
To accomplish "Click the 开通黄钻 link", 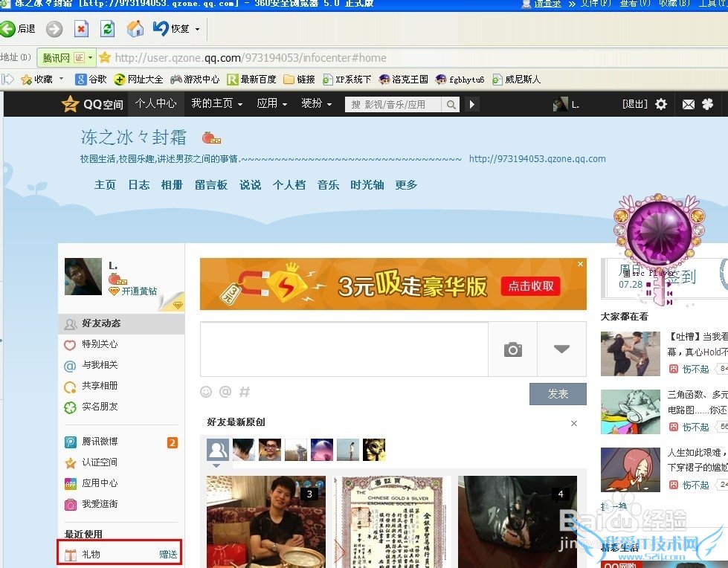I will pyautogui.click(x=139, y=291).
